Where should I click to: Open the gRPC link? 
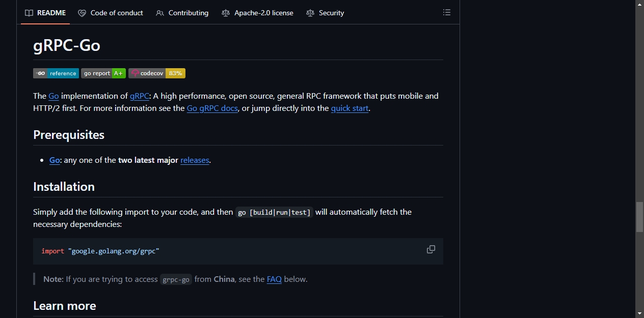pos(140,96)
